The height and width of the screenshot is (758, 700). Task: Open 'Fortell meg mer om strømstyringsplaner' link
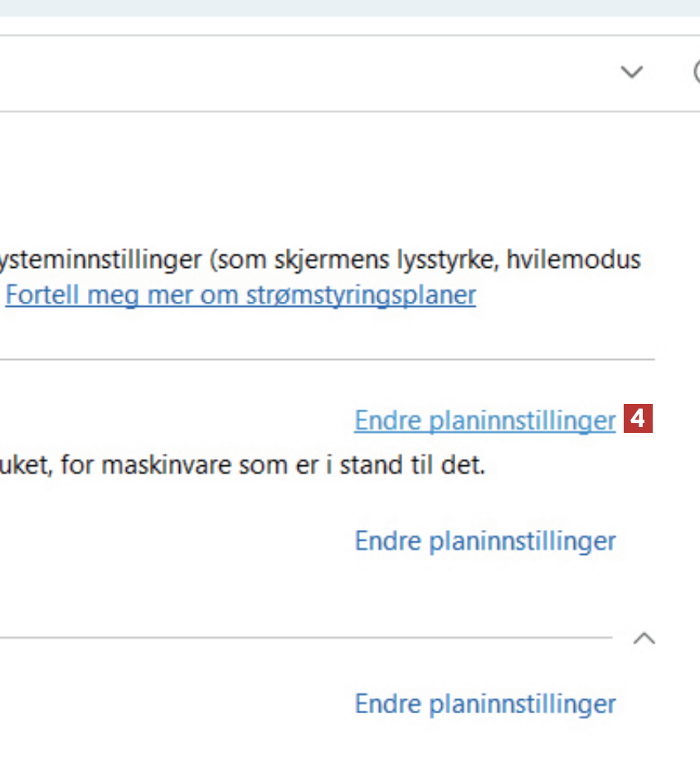point(241,295)
